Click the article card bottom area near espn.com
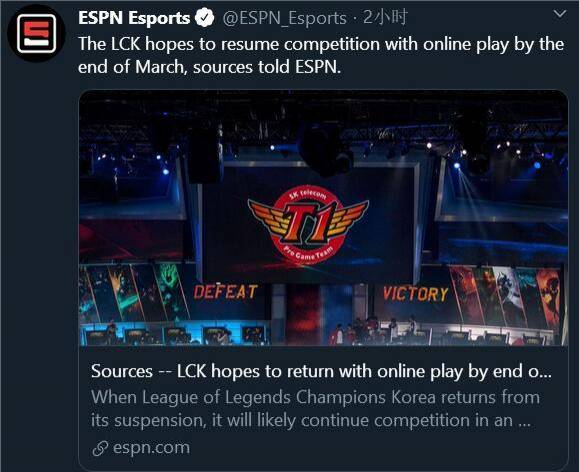This screenshot has height=472, width=579. pos(323,448)
